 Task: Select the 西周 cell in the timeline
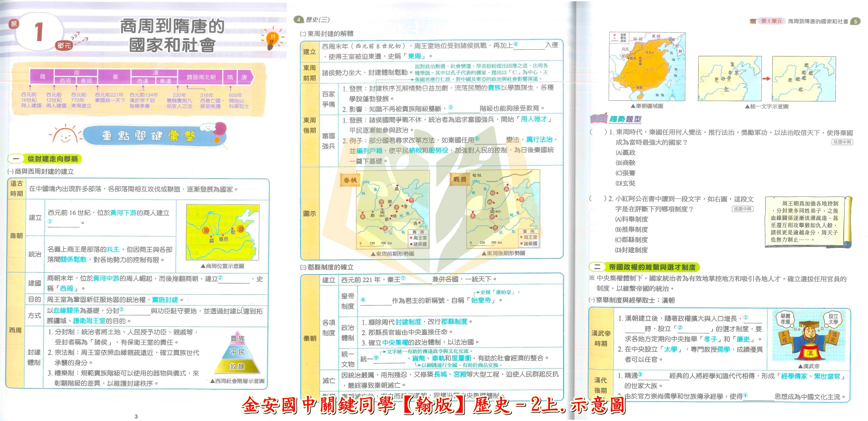point(65,81)
